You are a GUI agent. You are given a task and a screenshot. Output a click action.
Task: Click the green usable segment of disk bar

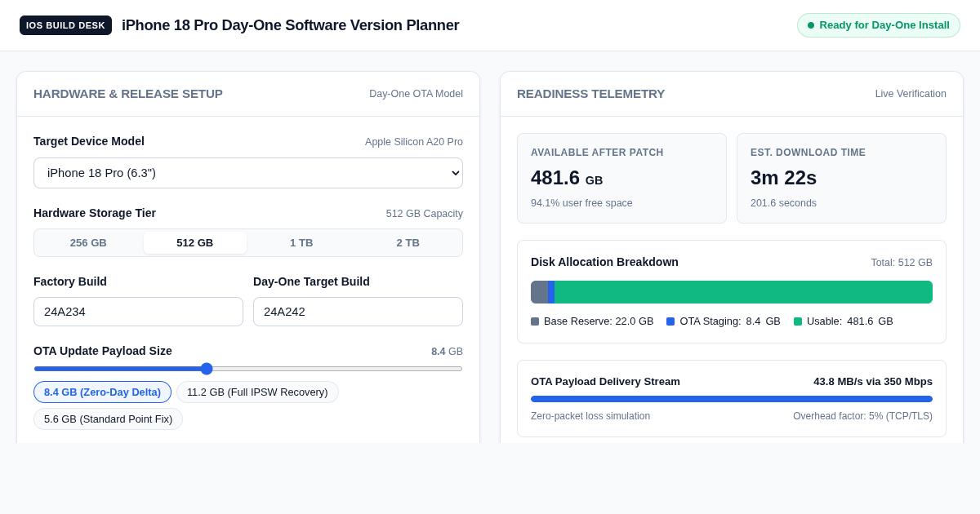click(x=743, y=292)
